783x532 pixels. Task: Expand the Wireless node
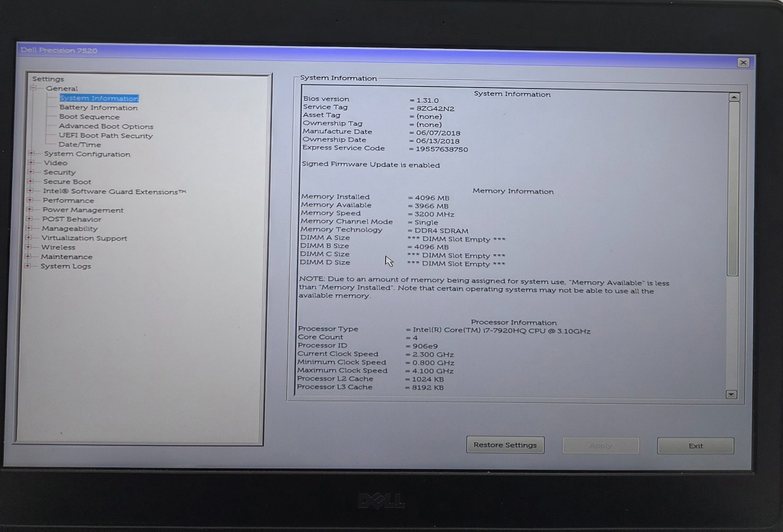(x=28, y=247)
